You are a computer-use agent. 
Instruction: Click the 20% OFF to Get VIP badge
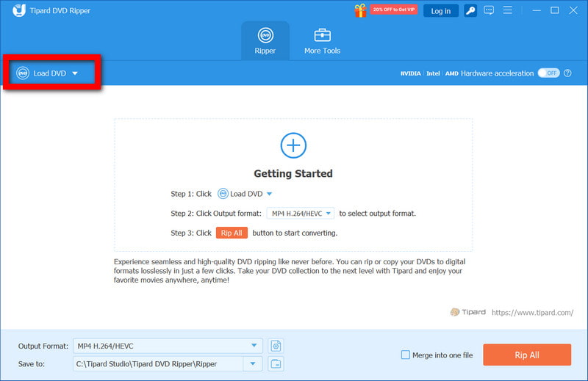pos(394,10)
